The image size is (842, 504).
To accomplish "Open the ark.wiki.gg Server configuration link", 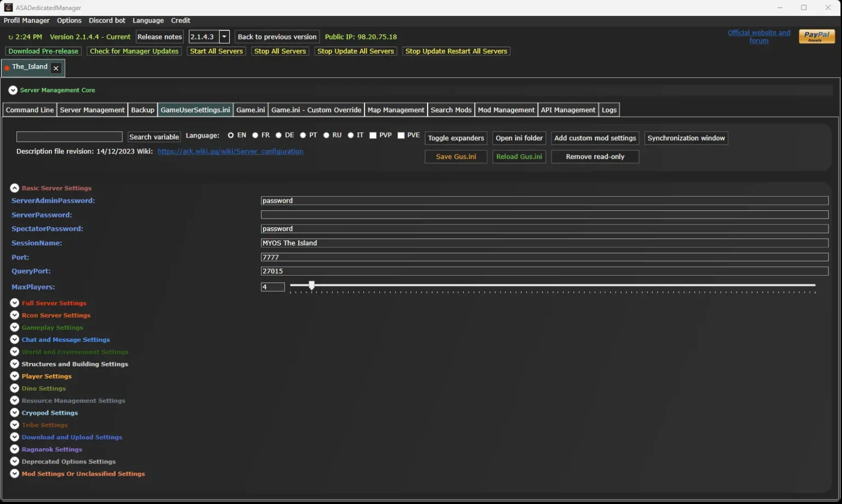I will pos(230,152).
